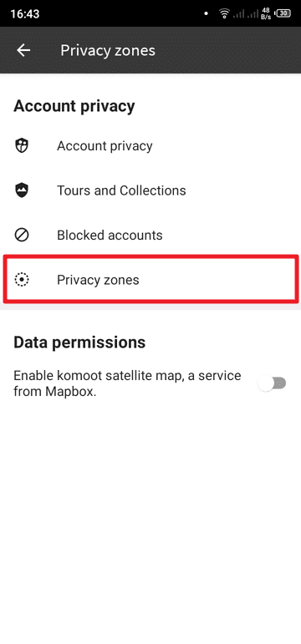
Task: Go back with the arrow icon
Action: point(23,50)
